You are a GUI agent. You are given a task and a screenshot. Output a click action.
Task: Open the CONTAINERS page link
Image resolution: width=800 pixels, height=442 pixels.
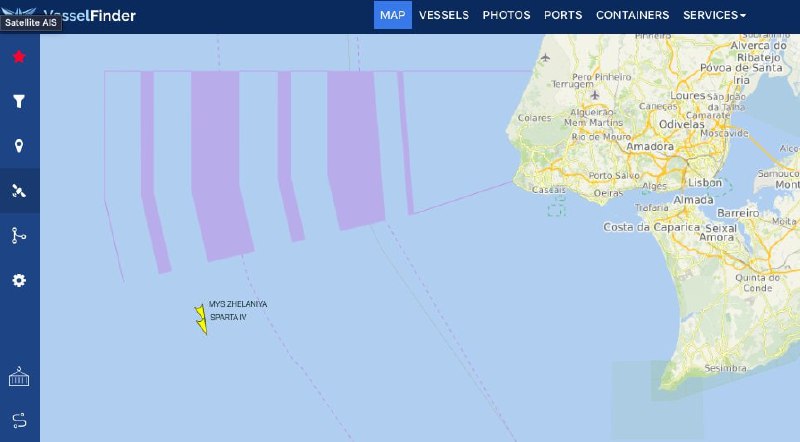click(632, 15)
